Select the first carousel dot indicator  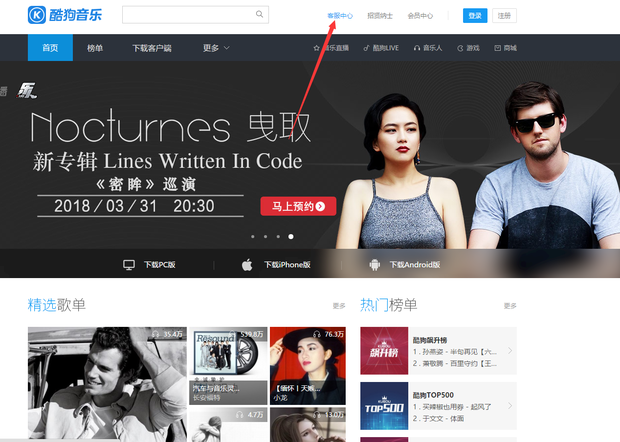pos(252,237)
